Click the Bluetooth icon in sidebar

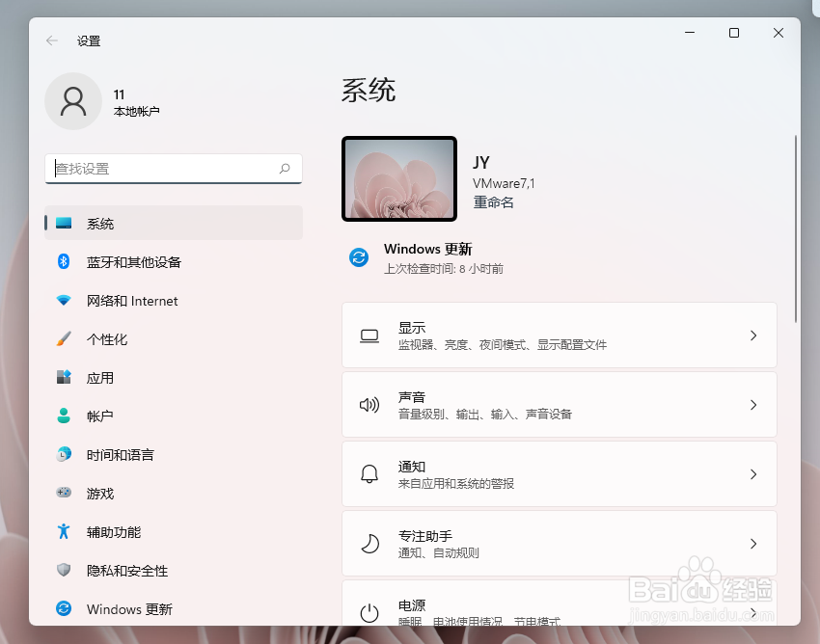coord(64,261)
